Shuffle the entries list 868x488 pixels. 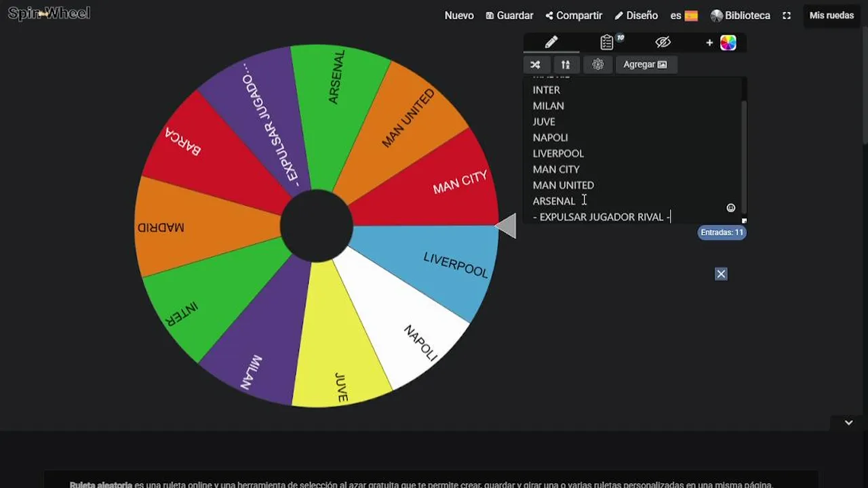coord(535,64)
